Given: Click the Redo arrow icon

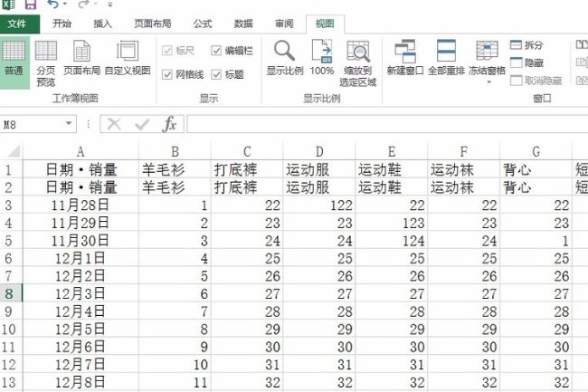Looking at the screenshot, I should (83, 5).
